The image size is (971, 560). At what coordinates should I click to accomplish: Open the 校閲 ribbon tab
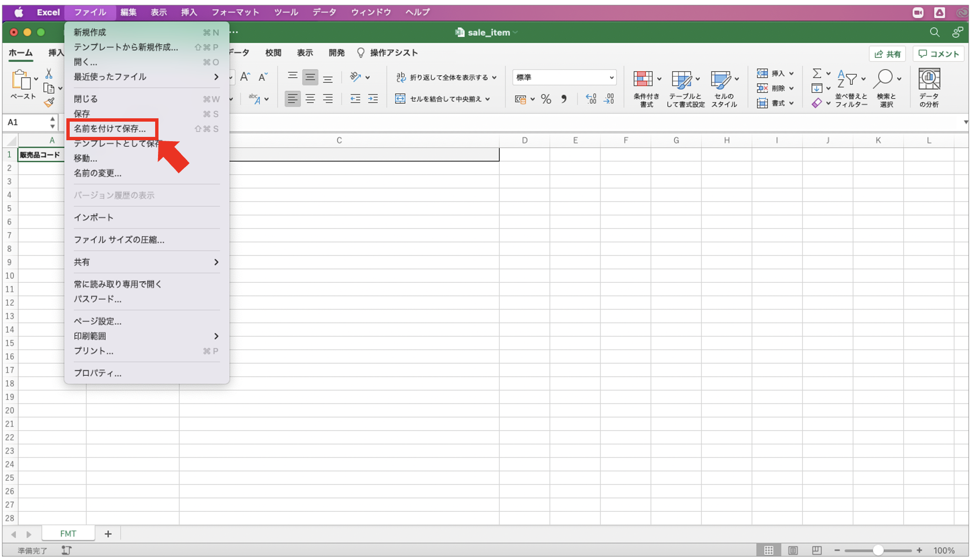coord(273,53)
